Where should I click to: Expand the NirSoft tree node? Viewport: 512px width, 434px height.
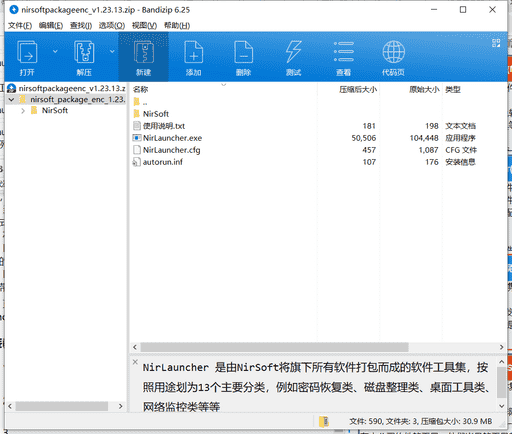point(23,111)
